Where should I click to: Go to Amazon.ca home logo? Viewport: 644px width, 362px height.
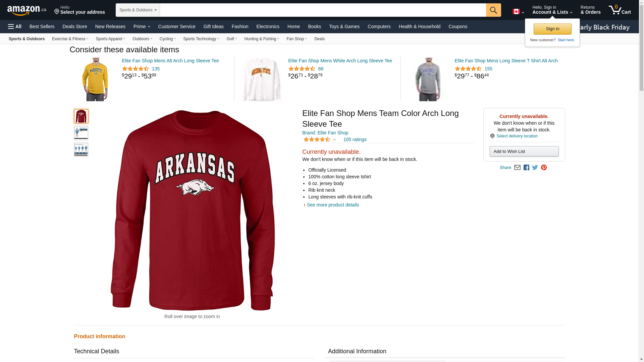(x=27, y=10)
